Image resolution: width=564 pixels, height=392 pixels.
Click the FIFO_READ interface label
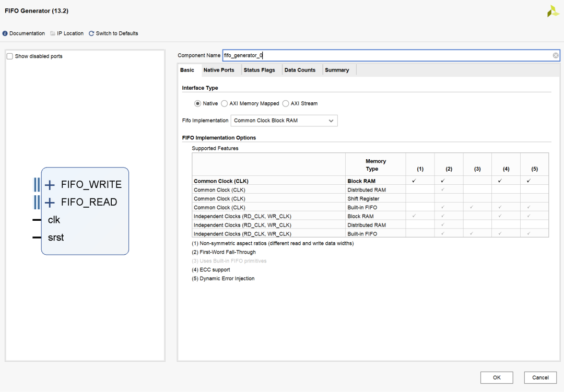89,202
